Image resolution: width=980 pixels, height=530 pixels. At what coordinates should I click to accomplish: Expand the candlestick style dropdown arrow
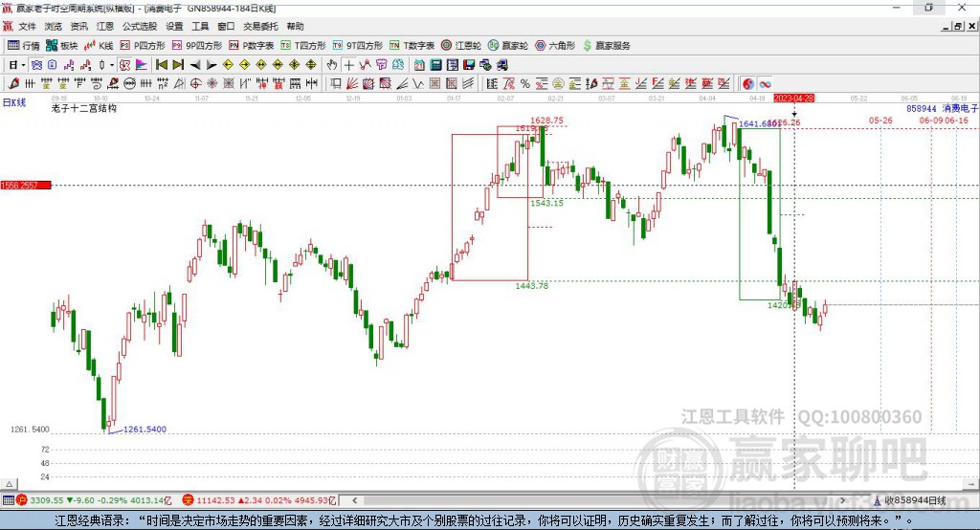coord(111,65)
